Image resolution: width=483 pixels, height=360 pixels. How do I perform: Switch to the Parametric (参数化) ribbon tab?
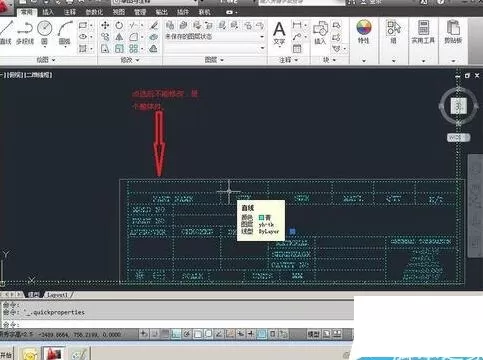(x=94, y=12)
